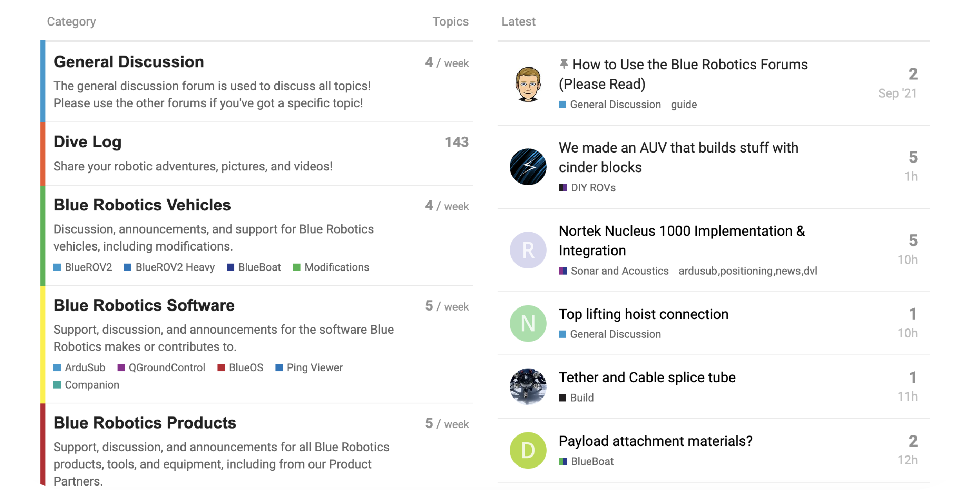This screenshot has height=490, width=980.
Task: Click the guide tag on pinned topic
Action: pyautogui.click(x=684, y=105)
